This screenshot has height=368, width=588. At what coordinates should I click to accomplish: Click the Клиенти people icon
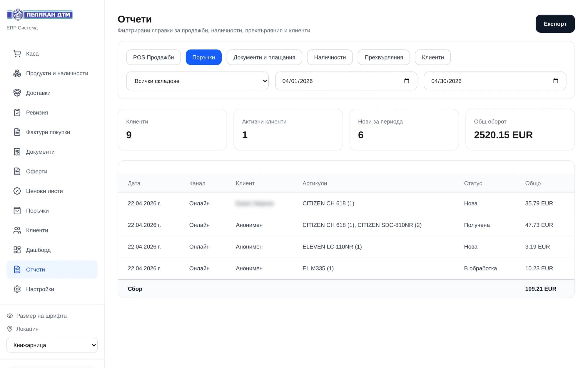pyautogui.click(x=17, y=230)
